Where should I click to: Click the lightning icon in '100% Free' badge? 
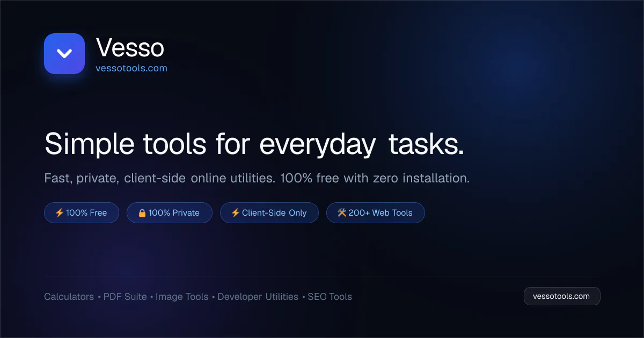pos(60,213)
